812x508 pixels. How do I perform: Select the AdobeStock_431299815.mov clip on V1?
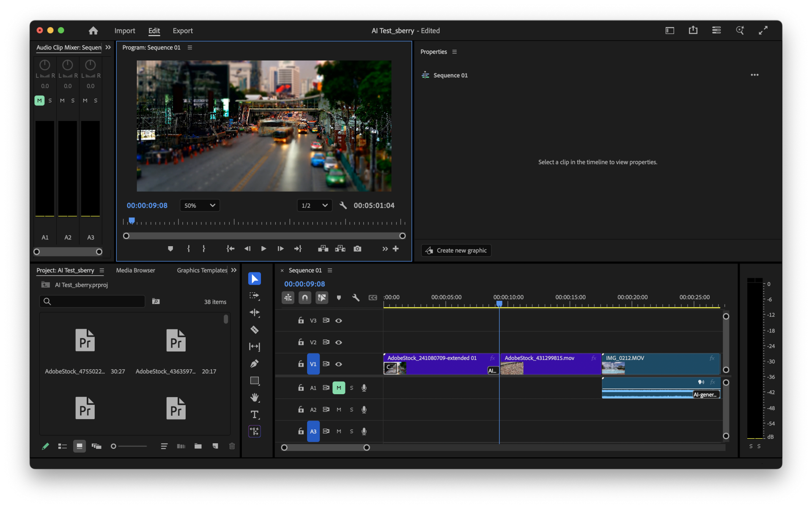click(x=550, y=364)
